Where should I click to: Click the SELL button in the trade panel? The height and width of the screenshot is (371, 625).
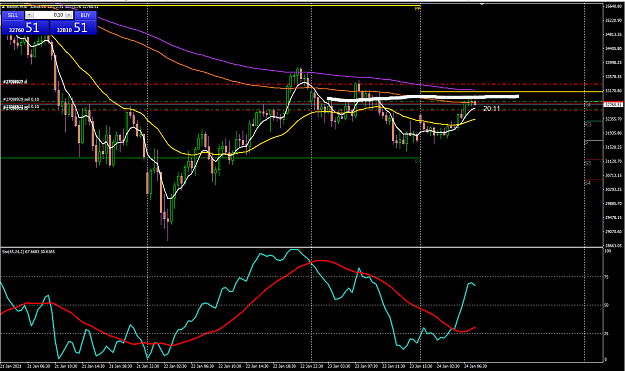13,15
